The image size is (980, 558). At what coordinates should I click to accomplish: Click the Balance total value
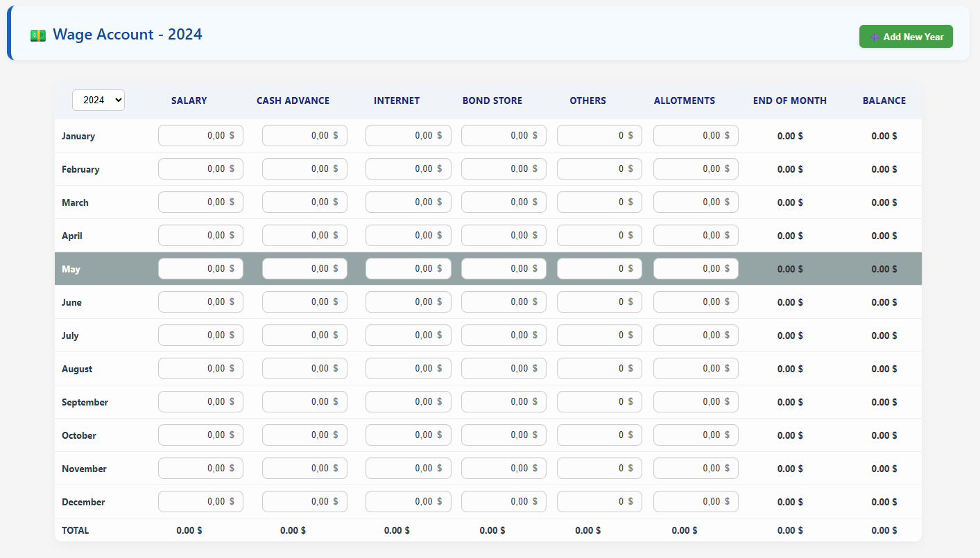[x=884, y=530]
